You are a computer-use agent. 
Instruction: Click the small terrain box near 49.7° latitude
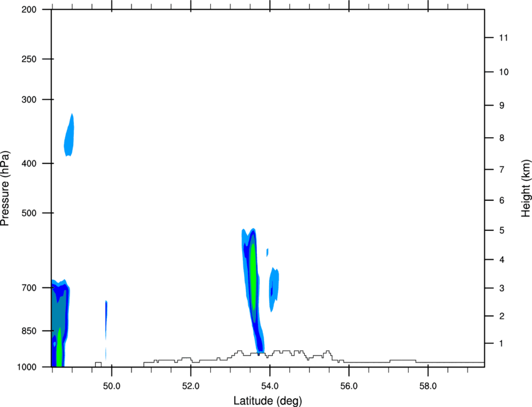coord(98,364)
